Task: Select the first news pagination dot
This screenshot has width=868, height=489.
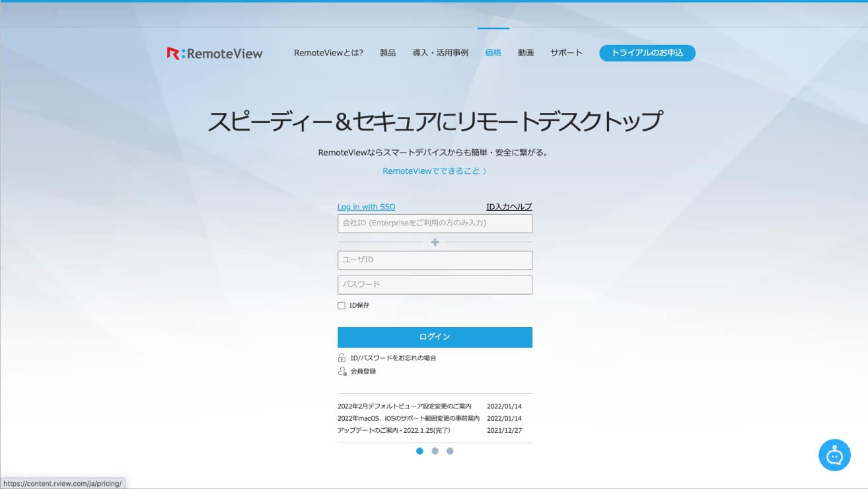Action: [419, 451]
